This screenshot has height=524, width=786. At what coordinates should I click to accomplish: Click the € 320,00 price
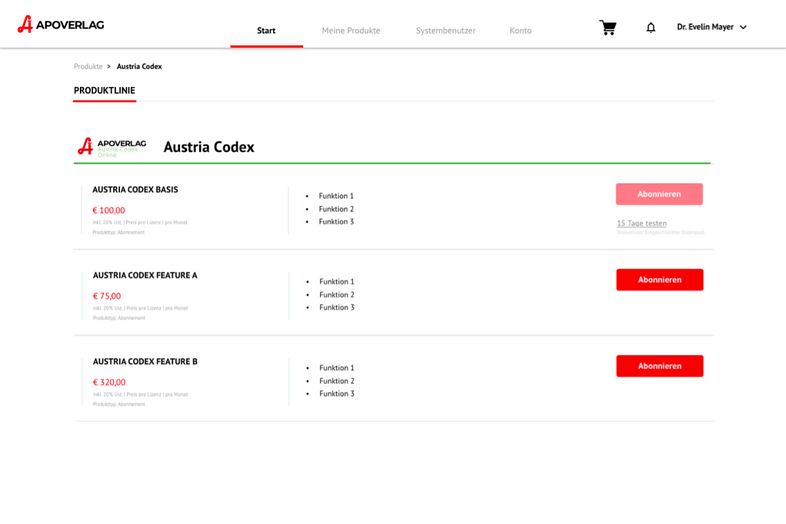[109, 382]
